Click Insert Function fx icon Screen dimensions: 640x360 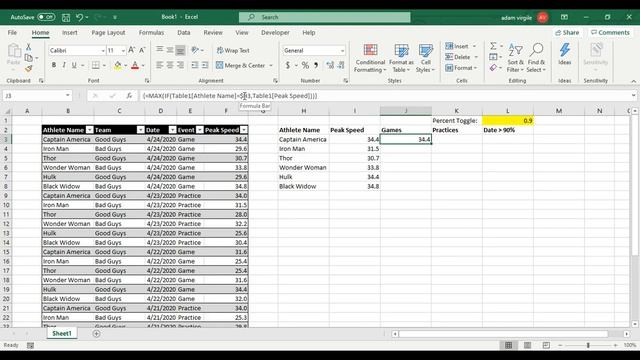(129, 96)
